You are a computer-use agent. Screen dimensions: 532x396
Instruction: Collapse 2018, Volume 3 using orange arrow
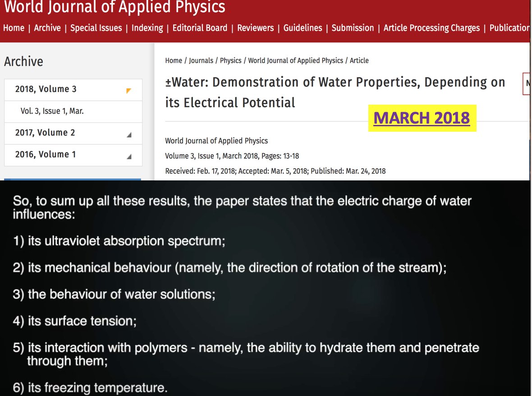(x=129, y=91)
